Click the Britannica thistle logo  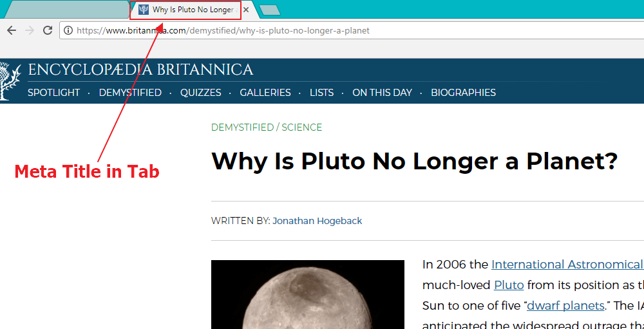(10, 81)
